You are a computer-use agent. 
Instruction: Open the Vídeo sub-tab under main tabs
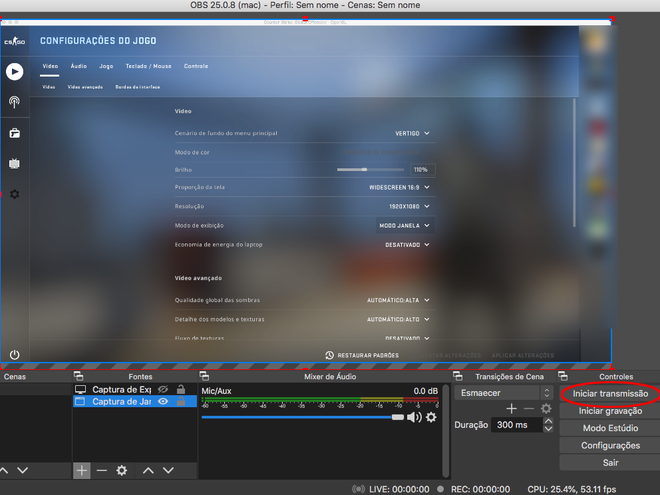[49, 87]
